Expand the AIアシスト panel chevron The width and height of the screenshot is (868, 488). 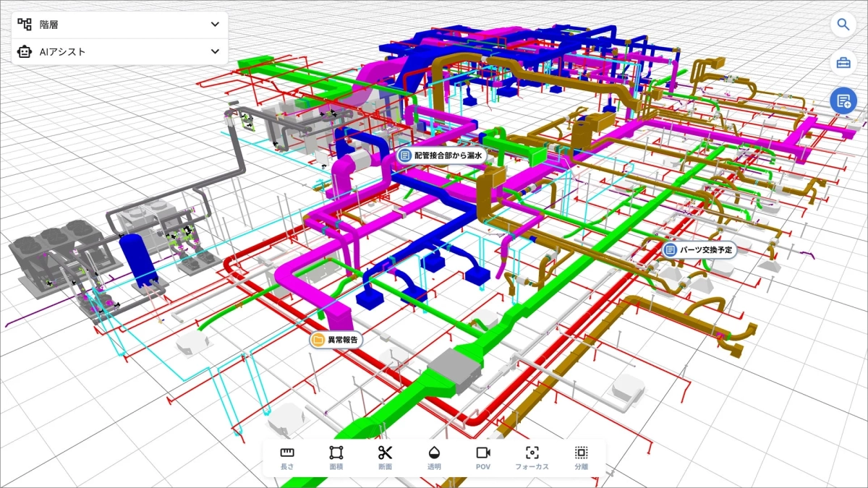point(214,51)
